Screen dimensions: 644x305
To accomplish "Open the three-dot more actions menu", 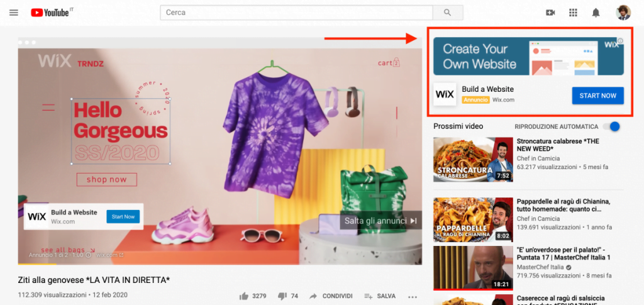I will (412, 296).
